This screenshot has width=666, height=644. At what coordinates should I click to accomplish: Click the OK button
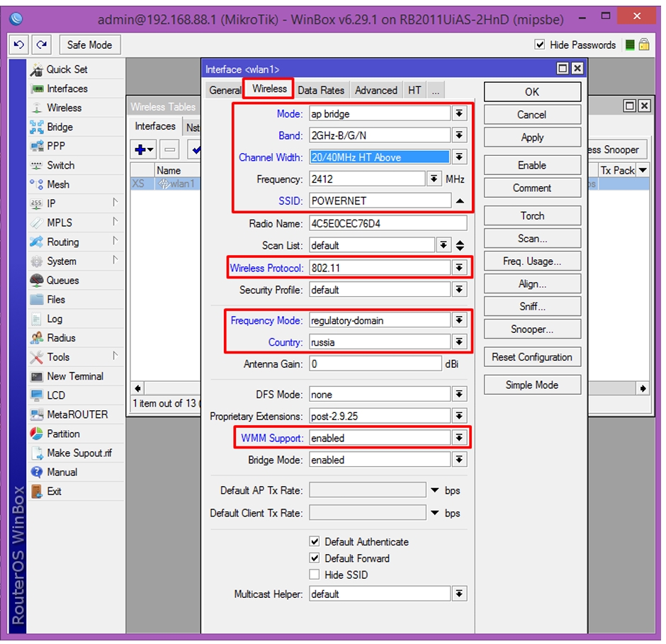532,92
